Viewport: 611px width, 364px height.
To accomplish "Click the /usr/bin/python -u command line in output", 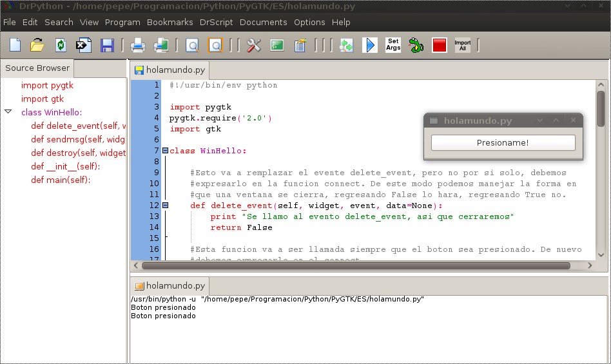I will 277,299.
